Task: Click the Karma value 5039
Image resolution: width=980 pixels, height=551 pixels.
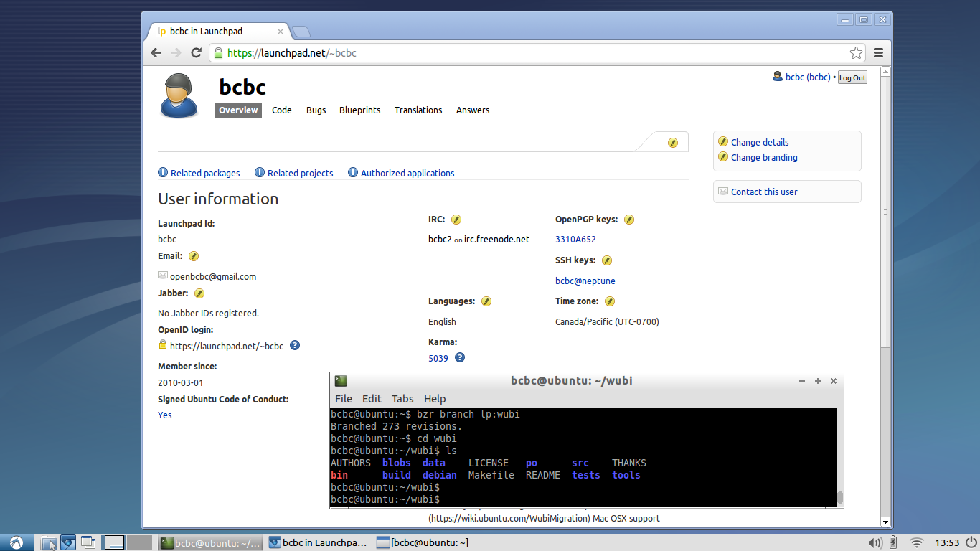Action: click(438, 358)
